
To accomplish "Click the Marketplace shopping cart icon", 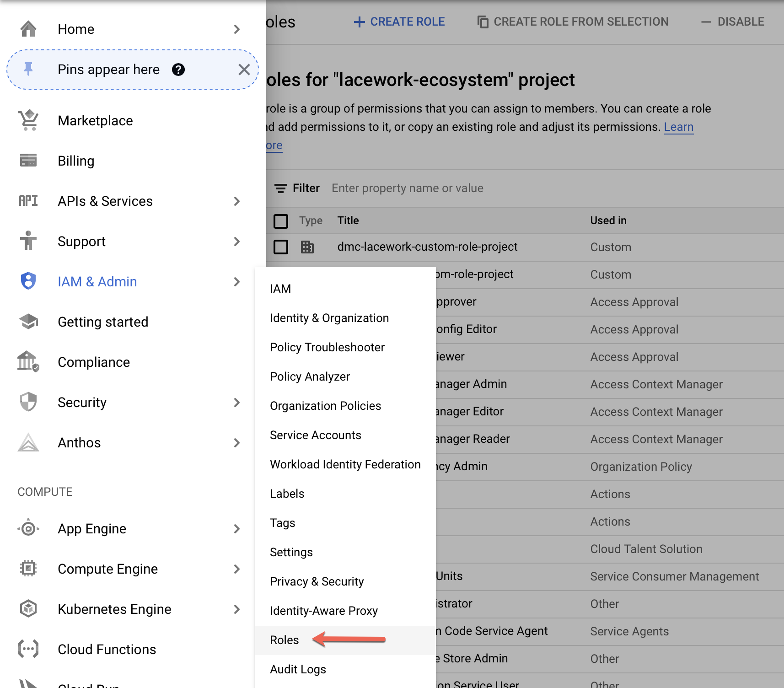I will click(28, 120).
